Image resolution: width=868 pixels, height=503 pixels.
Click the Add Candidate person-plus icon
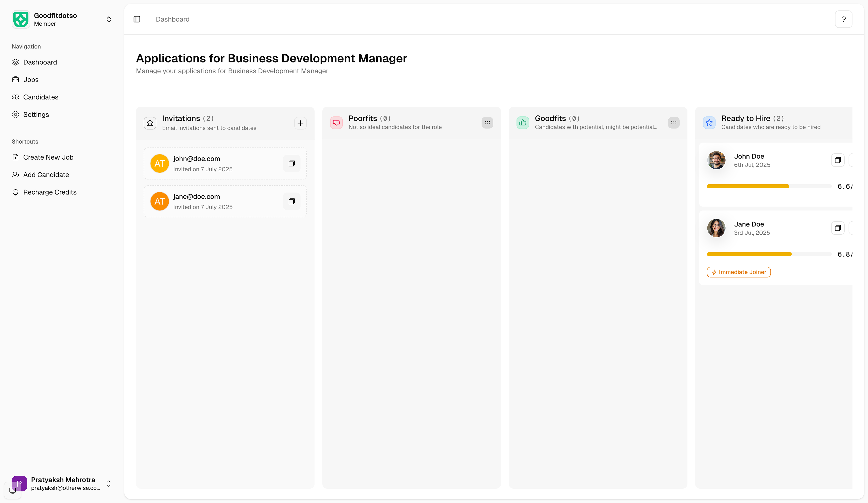[16, 175]
